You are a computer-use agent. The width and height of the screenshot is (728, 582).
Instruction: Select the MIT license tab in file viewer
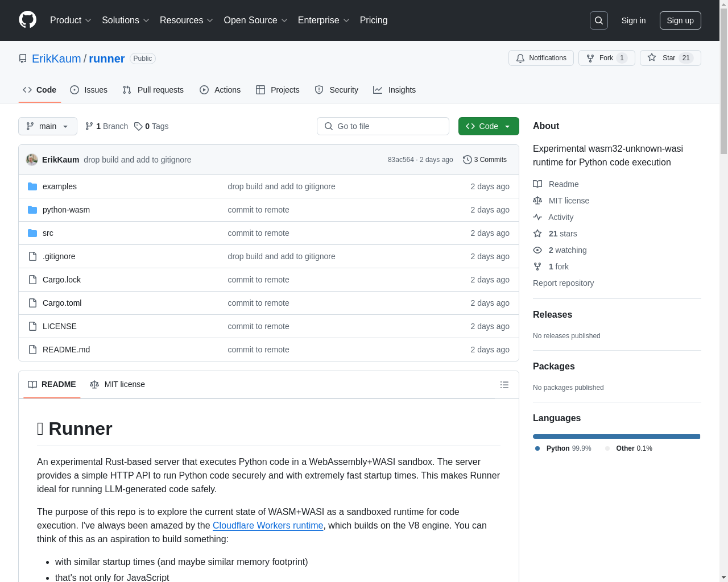[x=117, y=385]
